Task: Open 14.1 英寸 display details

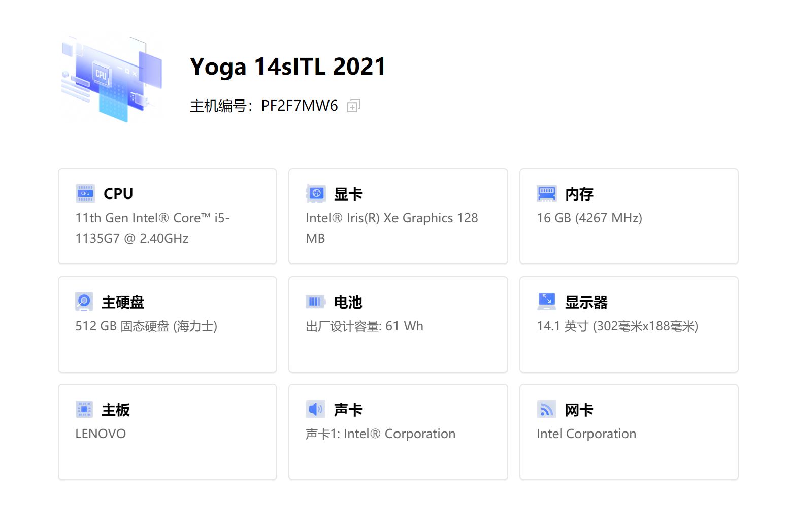Action: (617, 326)
